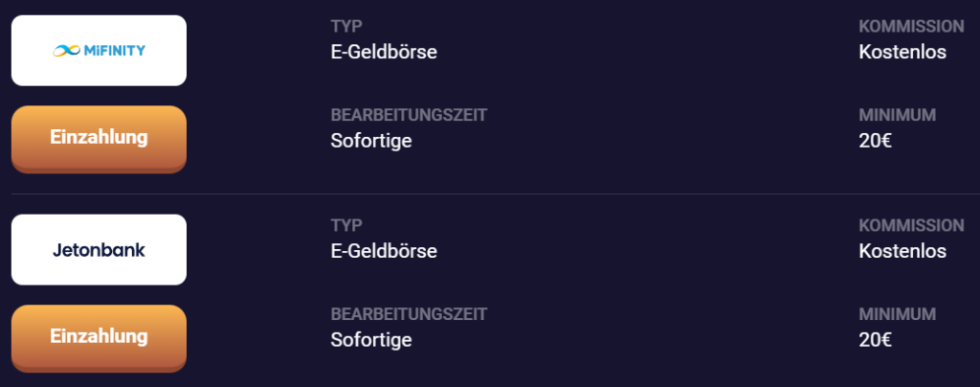This screenshot has width=980, height=387.
Task: Select Jetonbank's E-Geldbörse type text
Action: coord(384,251)
